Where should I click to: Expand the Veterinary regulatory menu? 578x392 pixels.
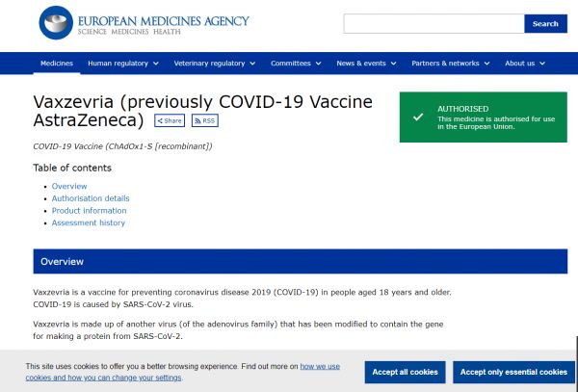pyautogui.click(x=214, y=64)
